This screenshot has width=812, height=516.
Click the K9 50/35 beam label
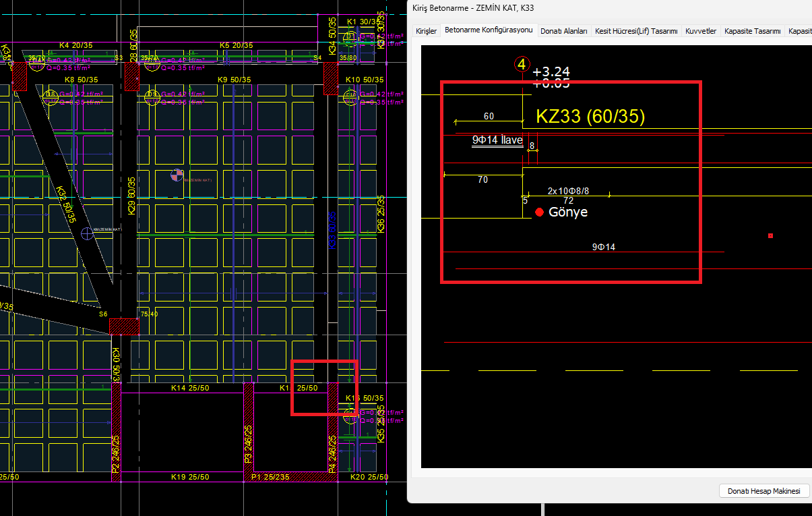coord(234,80)
